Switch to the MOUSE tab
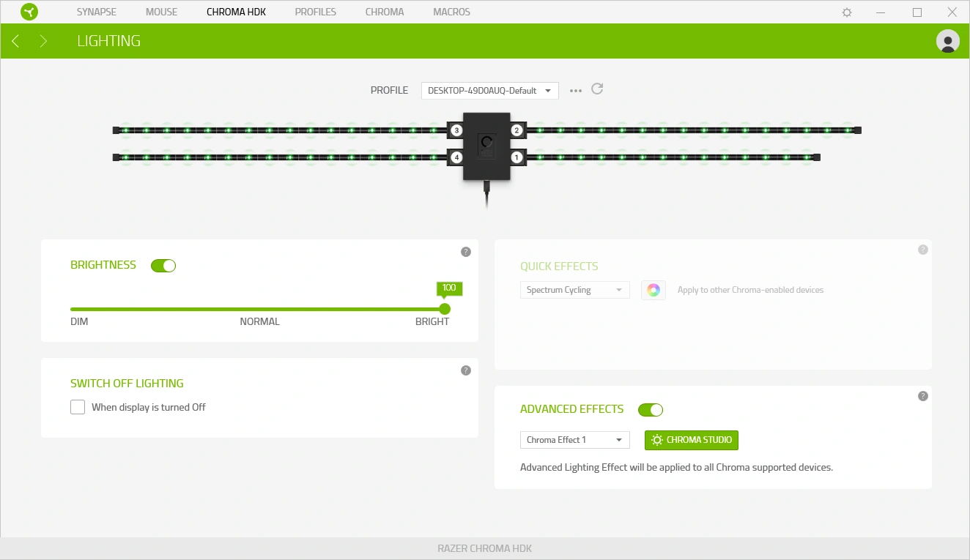 tap(161, 12)
